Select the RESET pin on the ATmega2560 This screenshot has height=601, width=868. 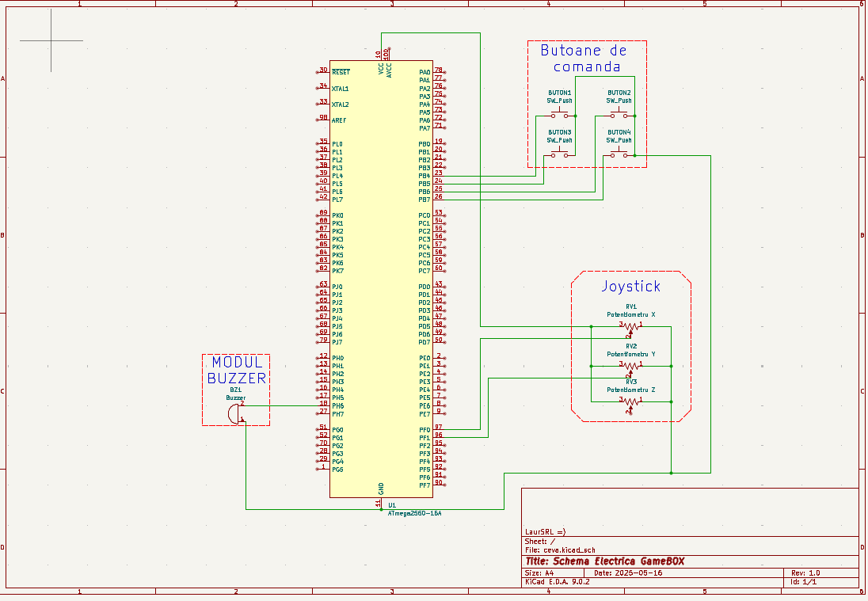point(341,72)
